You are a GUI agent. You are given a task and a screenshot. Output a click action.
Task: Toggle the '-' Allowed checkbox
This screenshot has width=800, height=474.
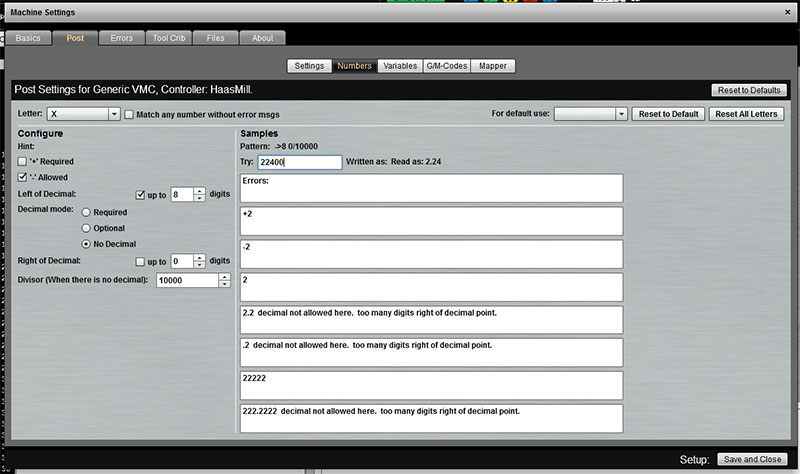[x=22, y=177]
